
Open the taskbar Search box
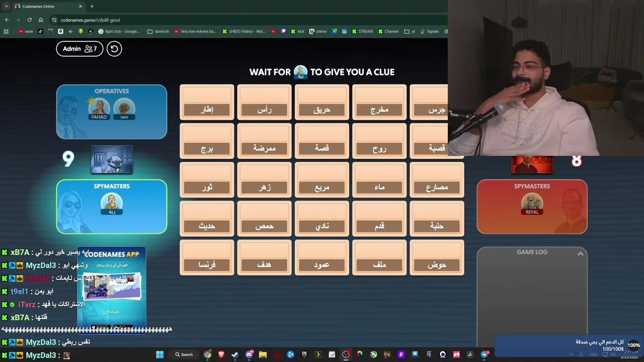[184, 354]
